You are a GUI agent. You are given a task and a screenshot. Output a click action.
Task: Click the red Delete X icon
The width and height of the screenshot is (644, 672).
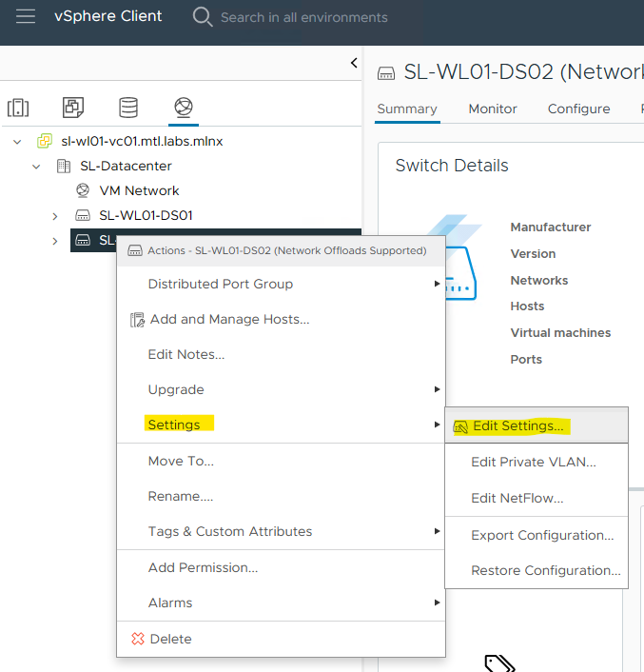(138, 639)
